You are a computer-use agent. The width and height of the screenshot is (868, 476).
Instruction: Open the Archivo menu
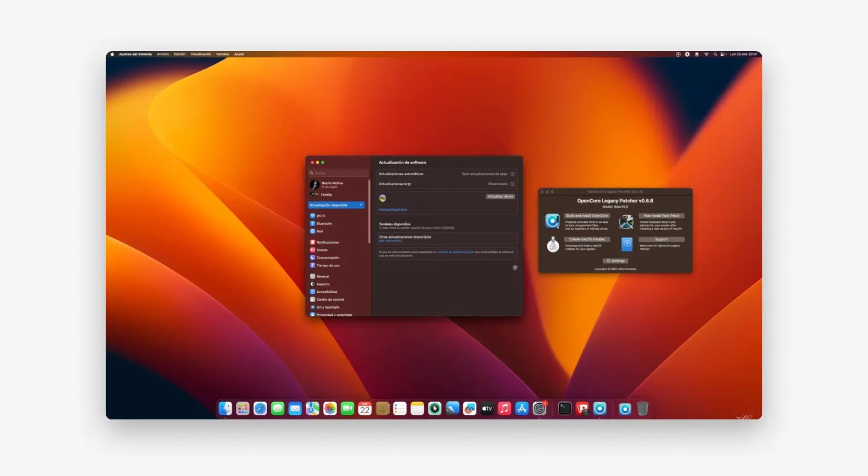click(162, 54)
